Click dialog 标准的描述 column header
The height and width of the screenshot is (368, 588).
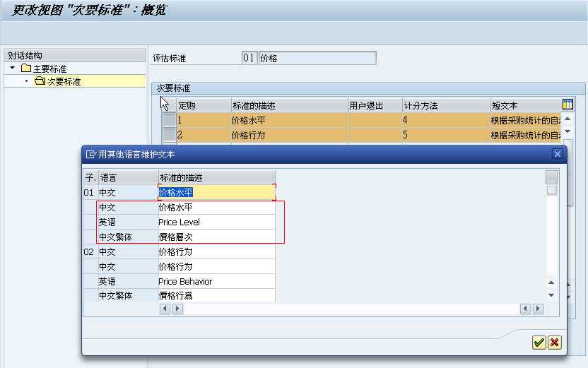tap(217, 177)
